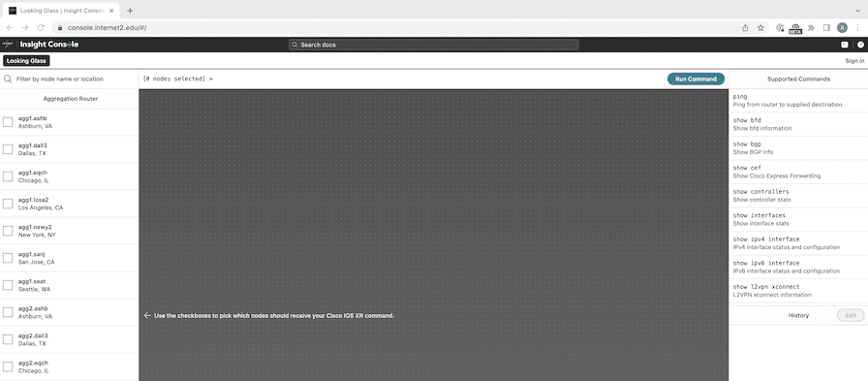Screen dimensions: 868x381
Task: Toggle the browser side panel
Action: coord(826,28)
